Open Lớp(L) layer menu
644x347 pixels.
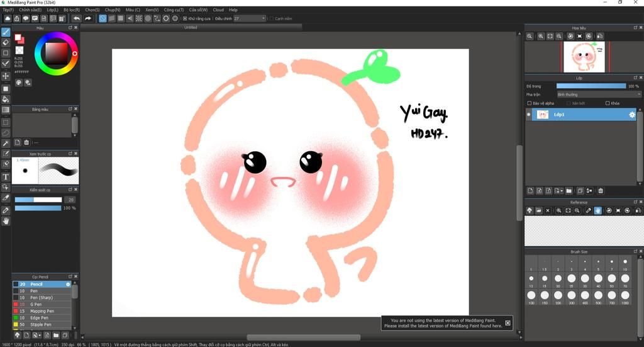(53, 10)
